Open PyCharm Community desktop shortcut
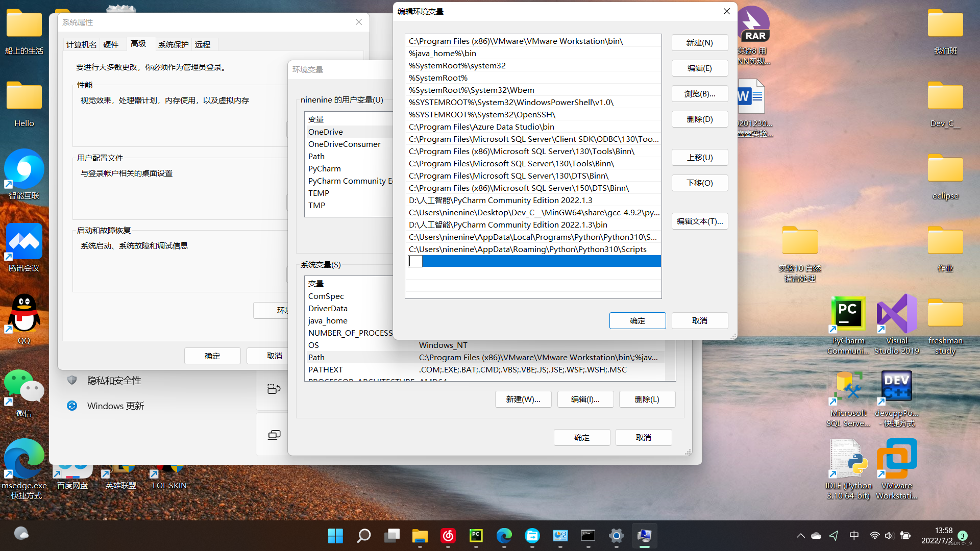The height and width of the screenshot is (551, 980). 847,315
